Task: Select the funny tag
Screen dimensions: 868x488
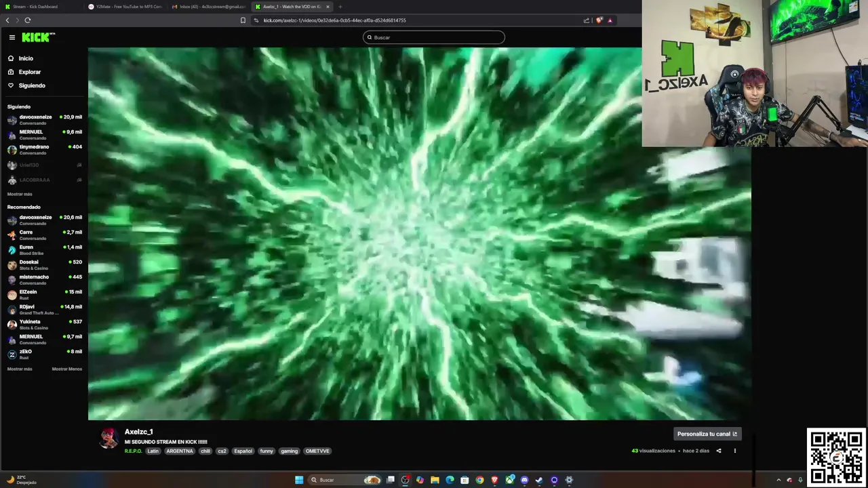Action: coord(267,451)
